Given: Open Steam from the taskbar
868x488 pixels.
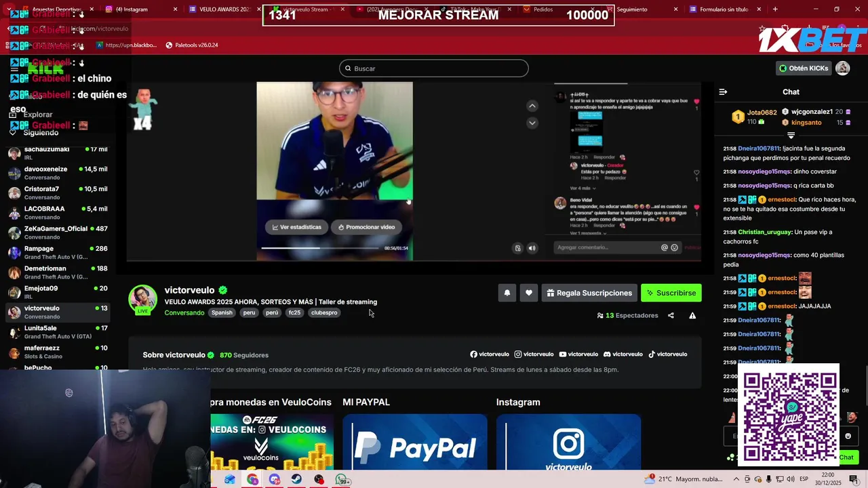Looking at the screenshot, I should [297, 479].
